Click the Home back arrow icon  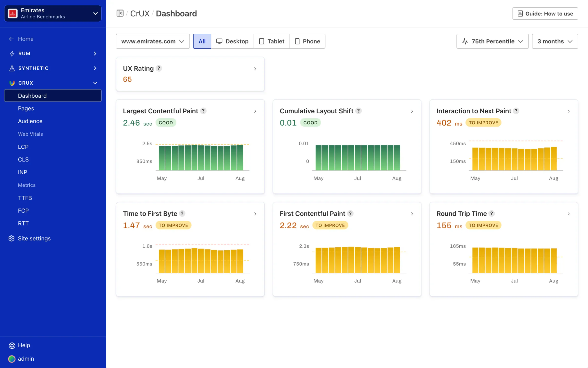tap(12, 39)
